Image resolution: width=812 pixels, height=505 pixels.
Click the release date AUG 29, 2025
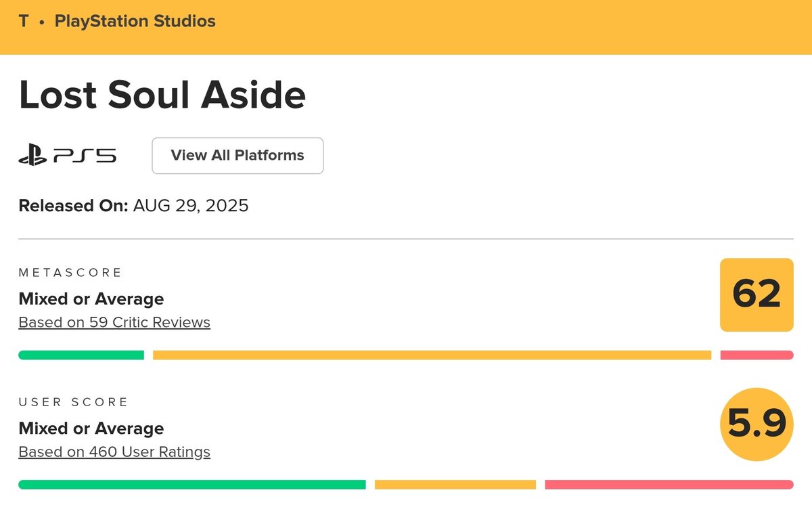click(x=191, y=205)
